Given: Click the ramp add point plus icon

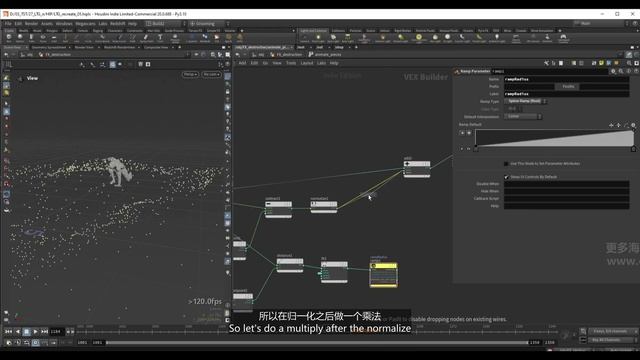Looking at the screenshot, I should [x=611, y=125].
